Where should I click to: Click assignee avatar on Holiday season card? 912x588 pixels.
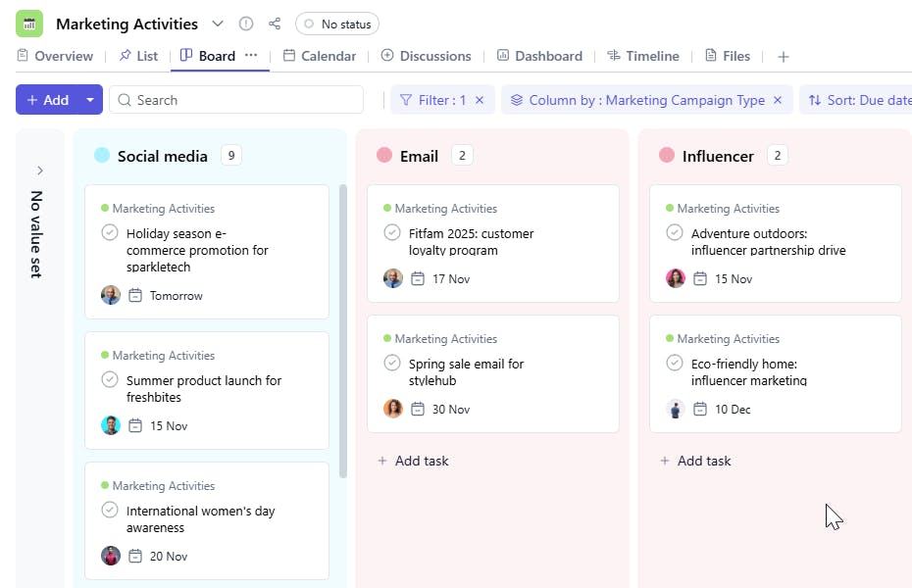pyautogui.click(x=111, y=295)
